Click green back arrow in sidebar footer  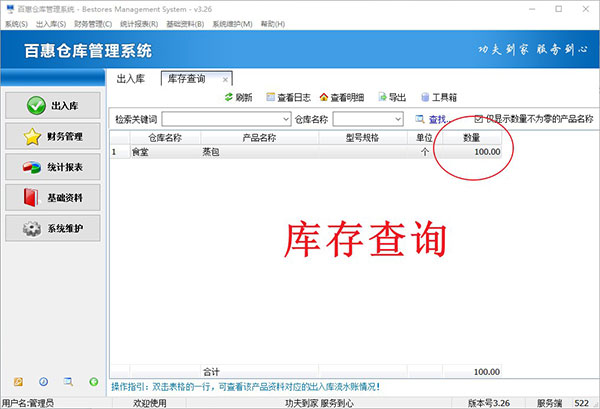click(x=92, y=381)
